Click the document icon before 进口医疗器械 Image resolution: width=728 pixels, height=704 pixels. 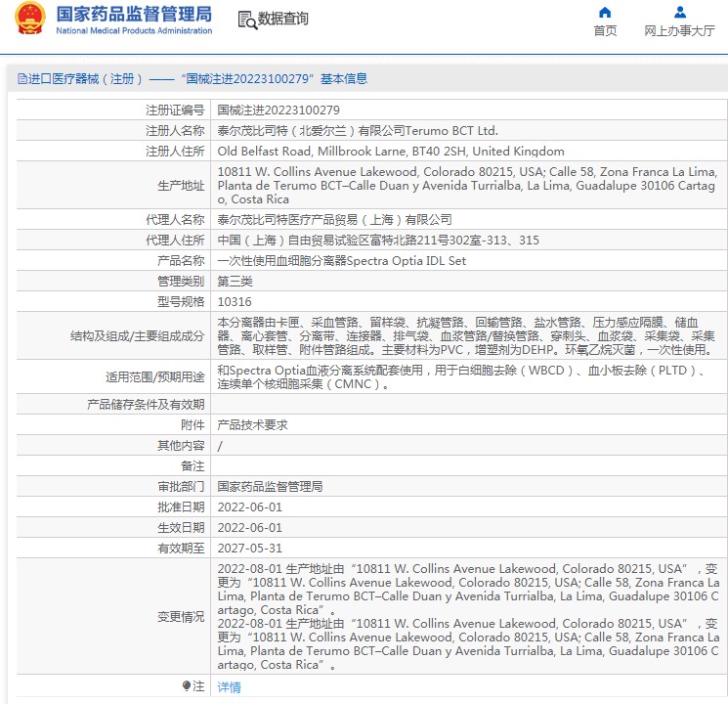click(21, 78)
